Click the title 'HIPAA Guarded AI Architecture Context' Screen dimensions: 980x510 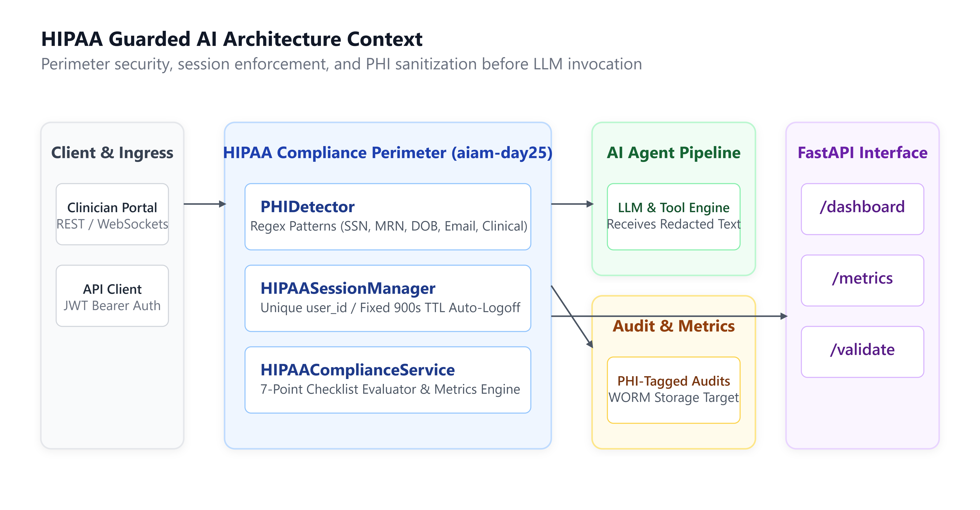[x=232, y=39]
